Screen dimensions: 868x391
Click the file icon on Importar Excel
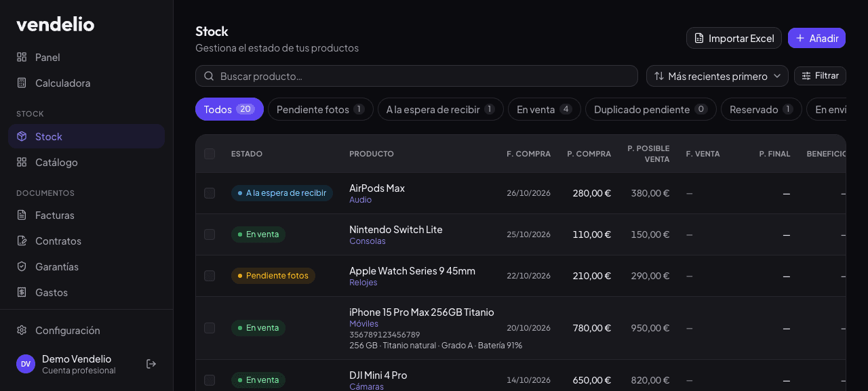[x=699, y=38]
